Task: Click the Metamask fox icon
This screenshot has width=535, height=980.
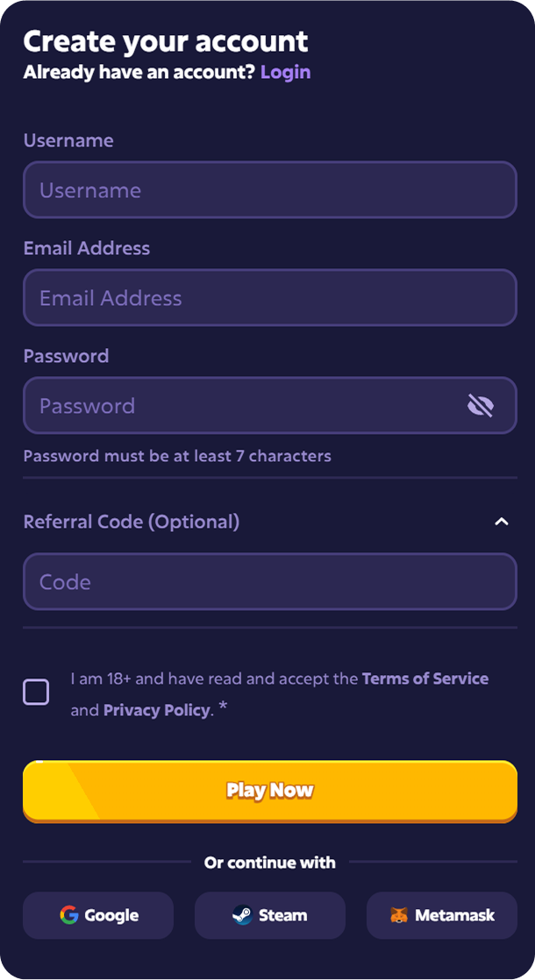Action: 399,915
